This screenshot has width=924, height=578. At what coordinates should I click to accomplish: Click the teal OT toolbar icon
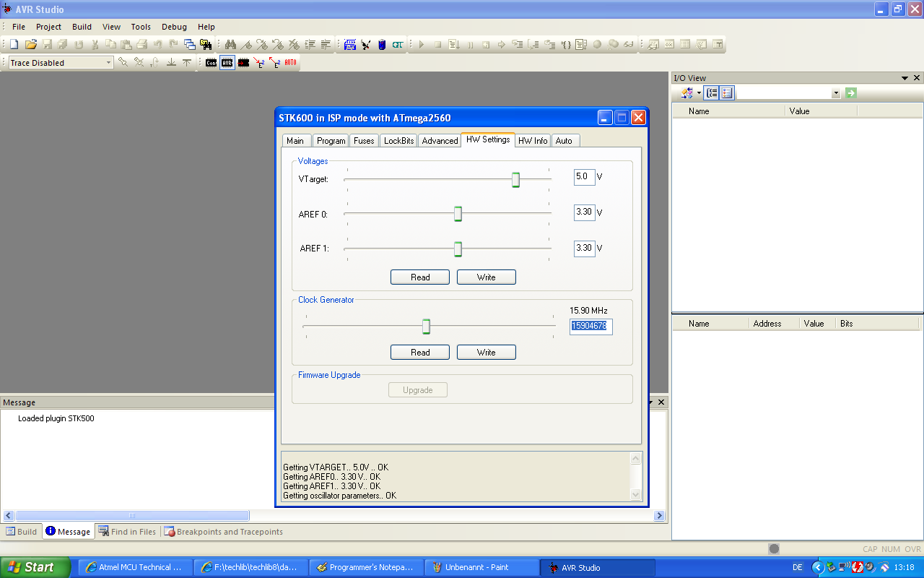pos(398,45)
